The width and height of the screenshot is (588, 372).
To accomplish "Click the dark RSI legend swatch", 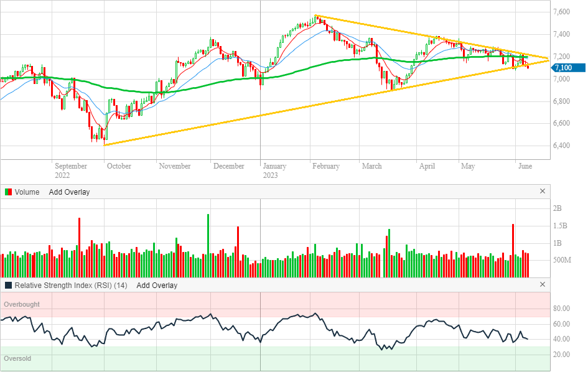I will coord(8,286).
